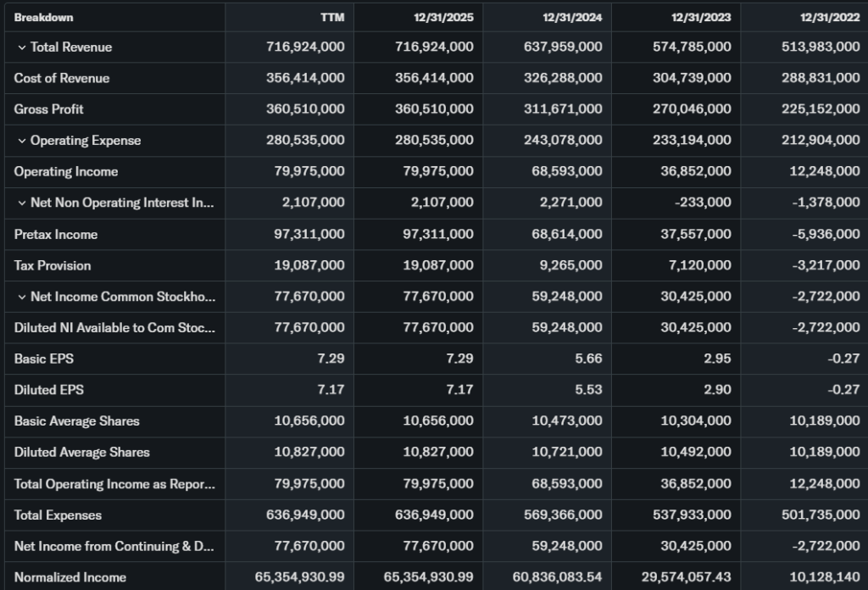Expand the Total Revenue row chevron

coord(21,47)
